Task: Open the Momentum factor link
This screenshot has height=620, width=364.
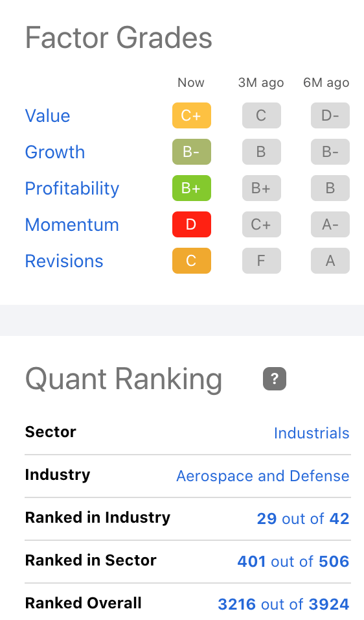Action: click(x=72, y=225)
